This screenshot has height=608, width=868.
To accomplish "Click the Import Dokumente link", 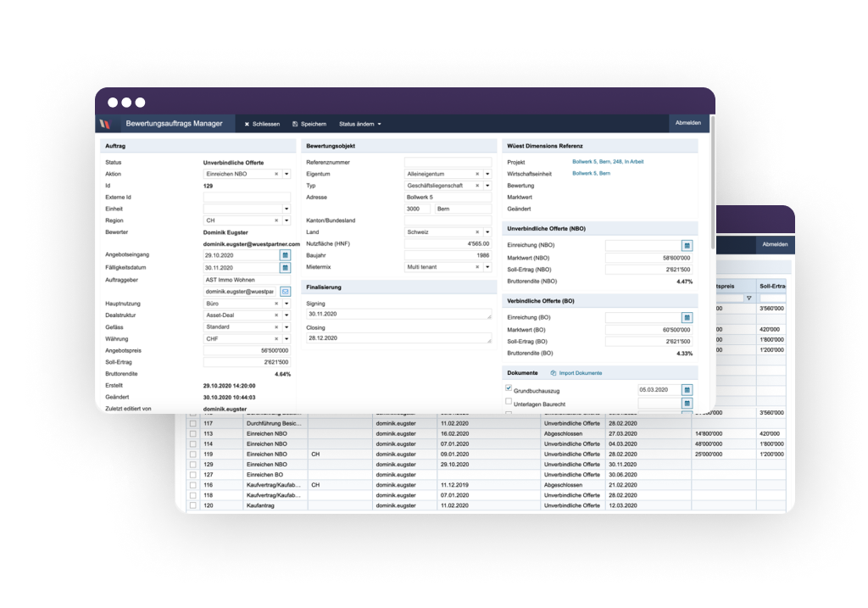I will 580,373.
